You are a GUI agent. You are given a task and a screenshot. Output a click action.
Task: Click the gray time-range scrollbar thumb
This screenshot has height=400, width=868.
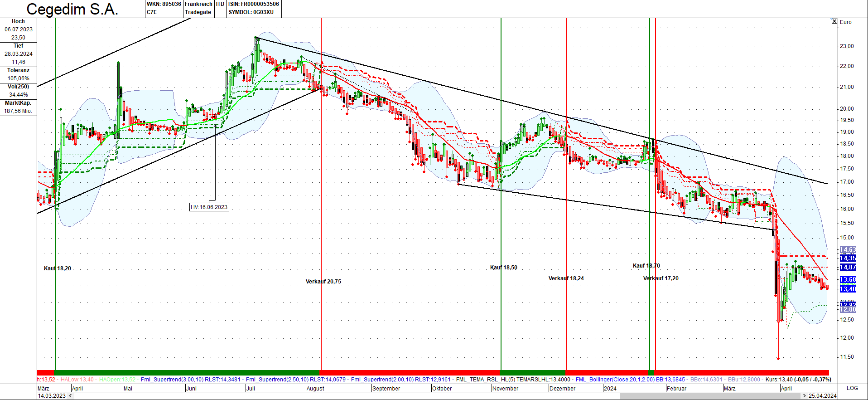711,396
